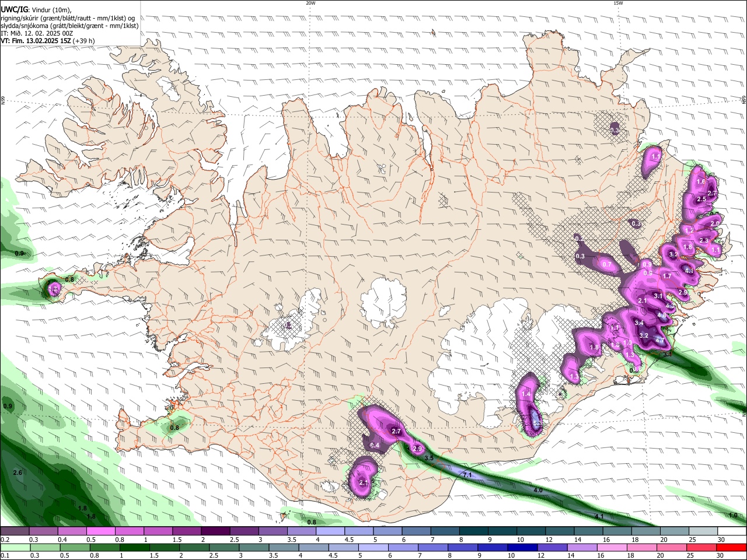This screenshot has height=560, width=747.
Task: Pick the dark purple 2 swatch in snow legend
Action: pos(215,531)
